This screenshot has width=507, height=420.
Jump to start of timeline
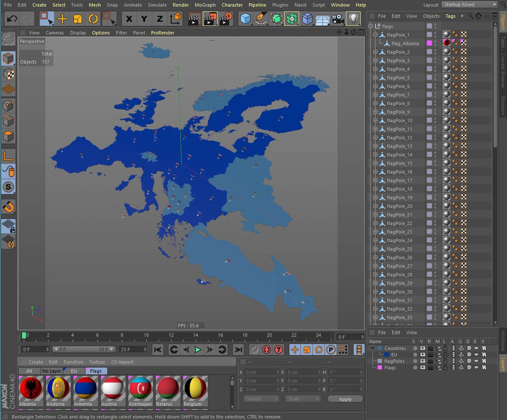[x=158, y=350]
